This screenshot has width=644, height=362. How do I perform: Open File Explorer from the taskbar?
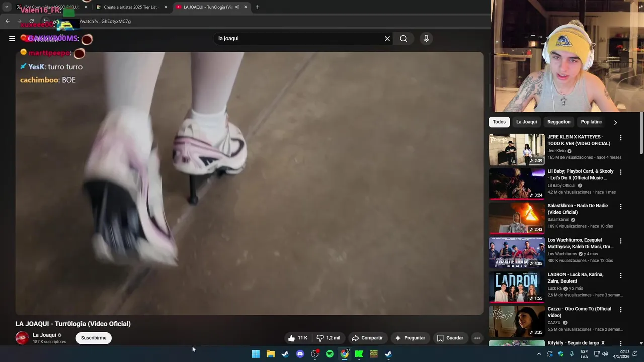(x=270, y=354)
